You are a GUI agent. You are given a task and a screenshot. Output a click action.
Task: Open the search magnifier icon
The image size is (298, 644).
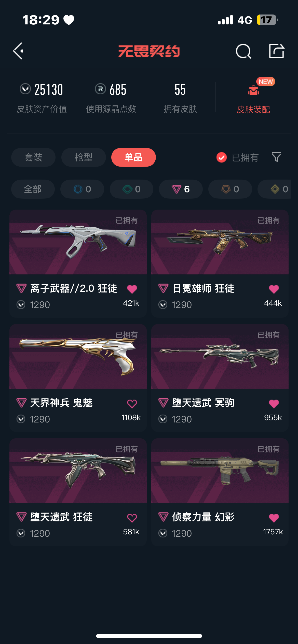(x=243, y=51)
